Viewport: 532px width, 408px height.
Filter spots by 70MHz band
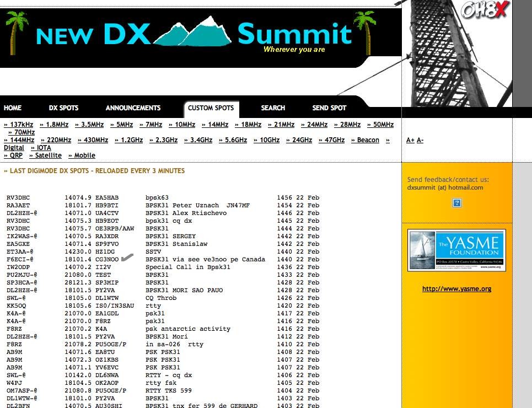coord(22,132)
